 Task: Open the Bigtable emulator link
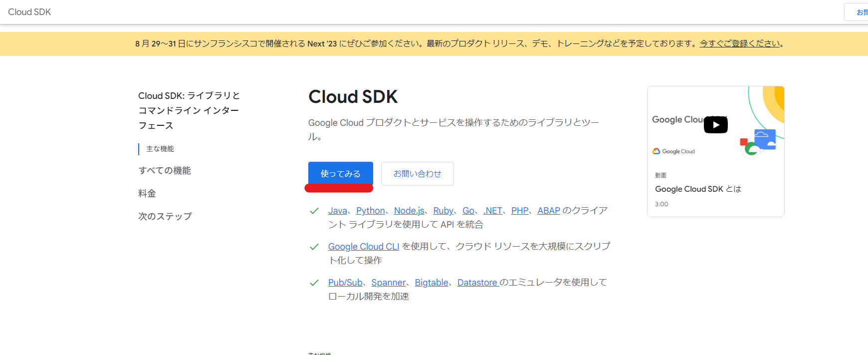432,283
